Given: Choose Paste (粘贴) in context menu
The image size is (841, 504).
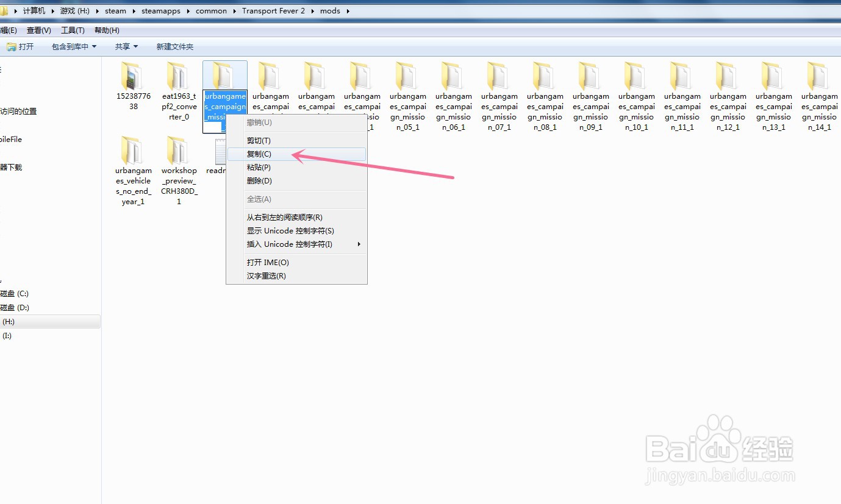Looking at the screenshot, I should click(x=296, y=168).
